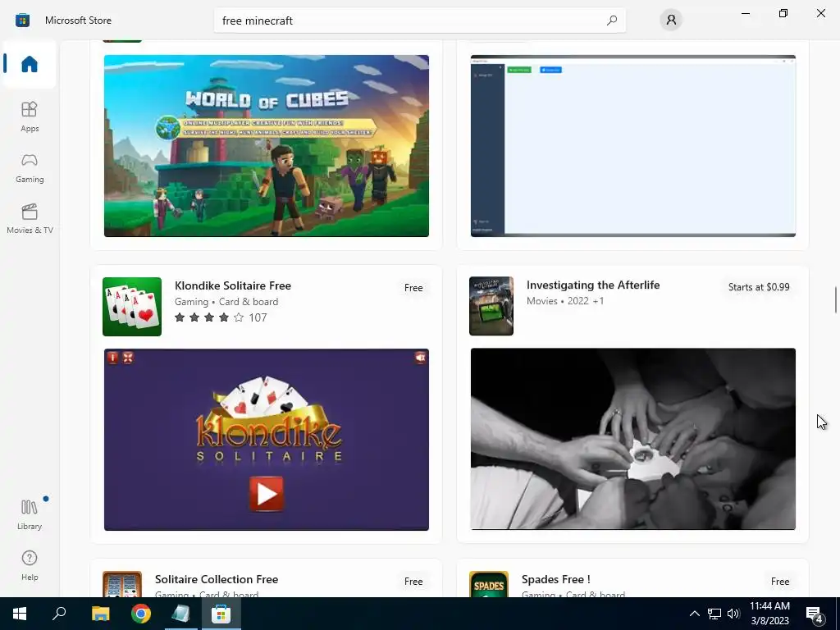Click 'Movies • 2022 +1' text
840x630 pixels.
[565, 301]
